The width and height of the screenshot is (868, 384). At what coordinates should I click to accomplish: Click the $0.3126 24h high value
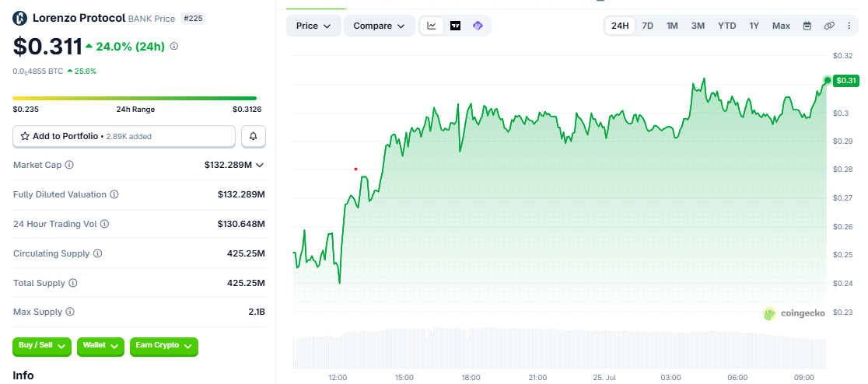[x=247, y=110]
